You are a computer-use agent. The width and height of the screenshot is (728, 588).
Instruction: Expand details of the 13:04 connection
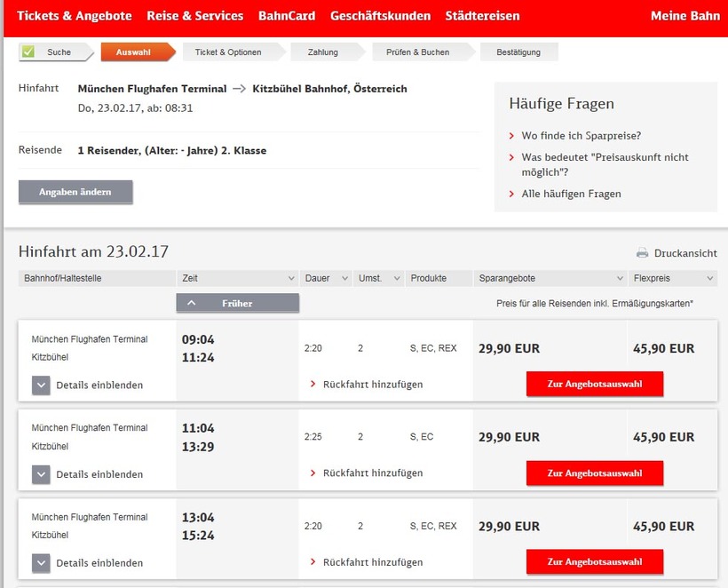click(42, 563)
